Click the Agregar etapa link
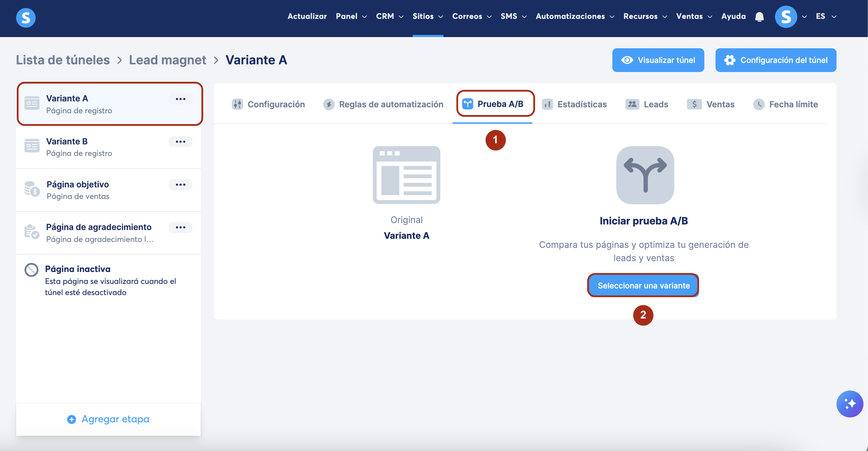This screenshot has width=868, height=451. (x=108, y=419)
